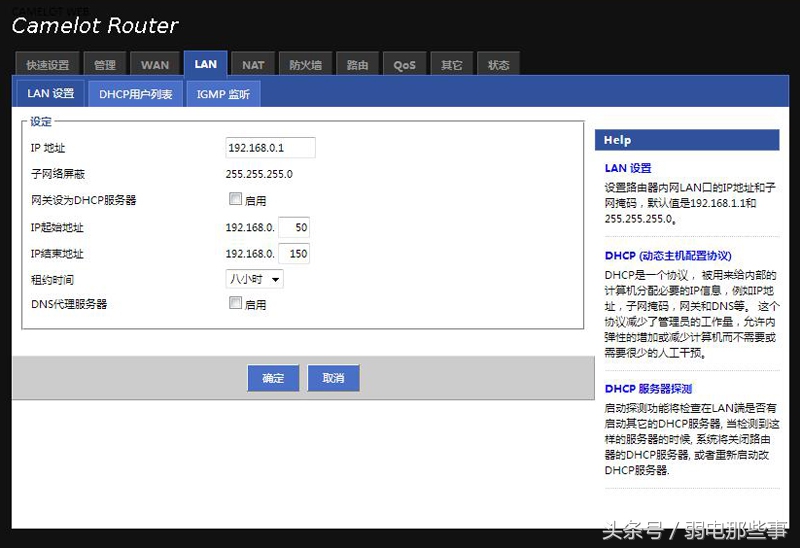Click the Camelot Router logo title

pos(95,25)
